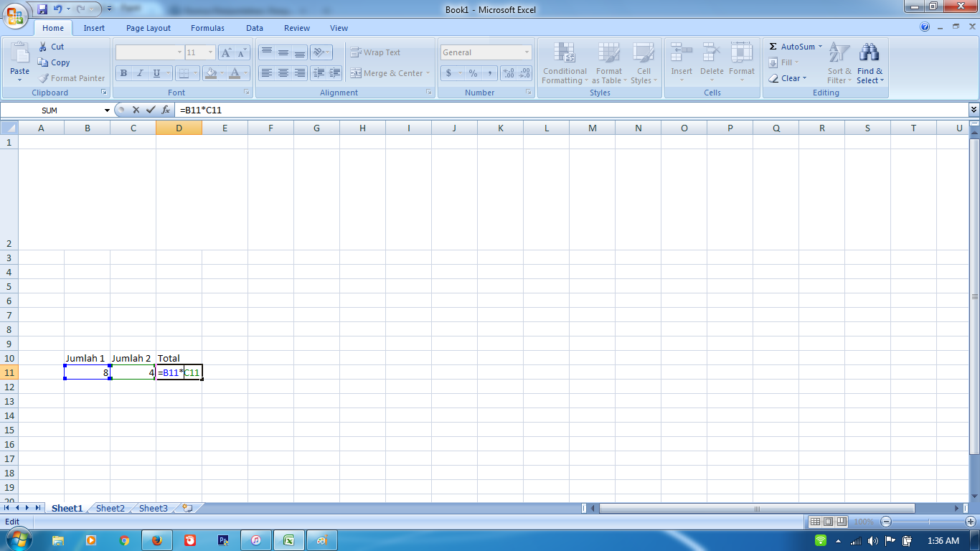This screenshot has height=551, width=980.
Task: Increase the cell indent
Action: [x=334, y=73]
